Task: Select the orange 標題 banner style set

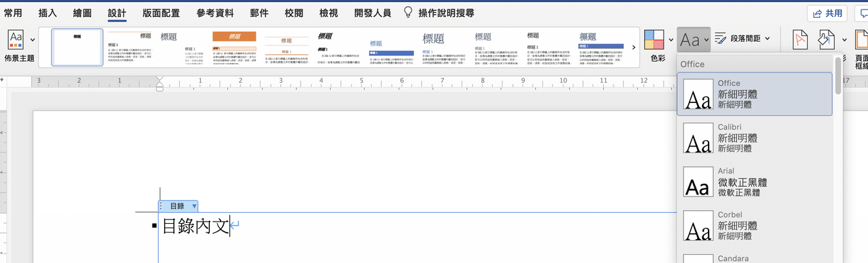Action: 234,47
